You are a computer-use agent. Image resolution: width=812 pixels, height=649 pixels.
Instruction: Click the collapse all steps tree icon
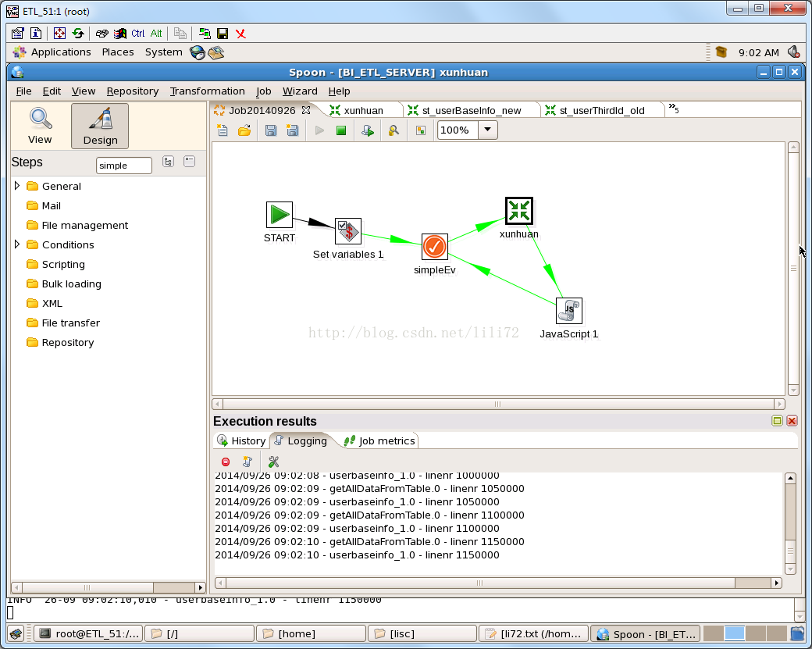(190, 162)
